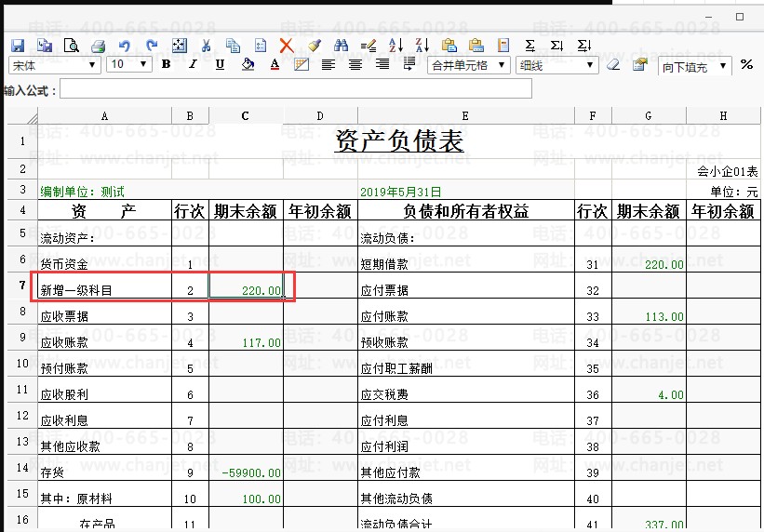This screenshot has width=764, height=532.
Task: Click the first Sigma sum icon
Action: click(530, 46)
